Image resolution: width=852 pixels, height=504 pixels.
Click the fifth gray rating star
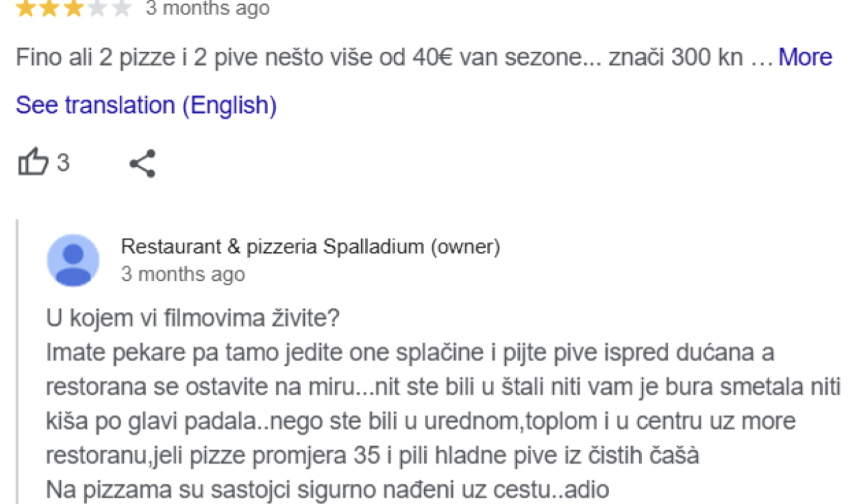[122, 9]
